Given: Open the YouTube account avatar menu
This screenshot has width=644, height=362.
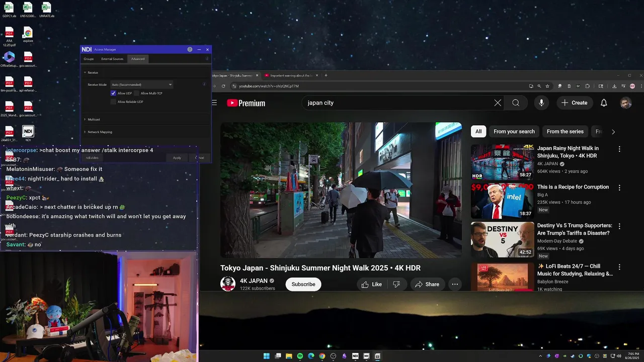Looking at the screenshot, I should tap(626, 103).
